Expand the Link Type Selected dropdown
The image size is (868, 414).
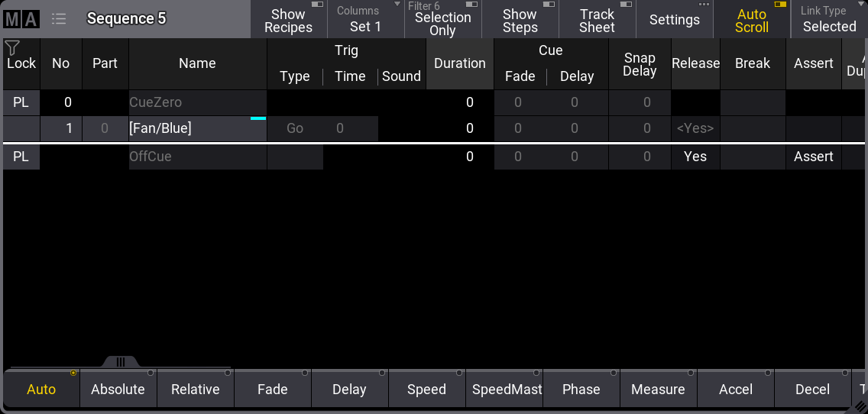point(829,20)
